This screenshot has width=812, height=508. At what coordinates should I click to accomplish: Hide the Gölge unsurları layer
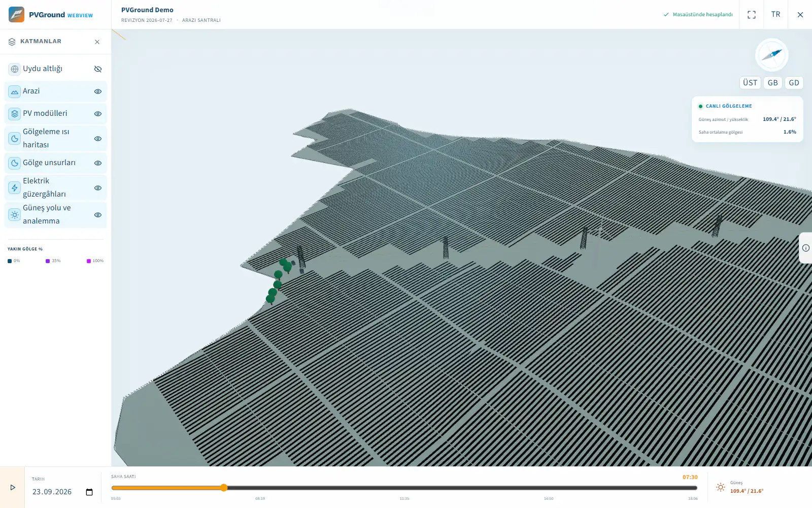pyautogui.click(x=98, y=163)
